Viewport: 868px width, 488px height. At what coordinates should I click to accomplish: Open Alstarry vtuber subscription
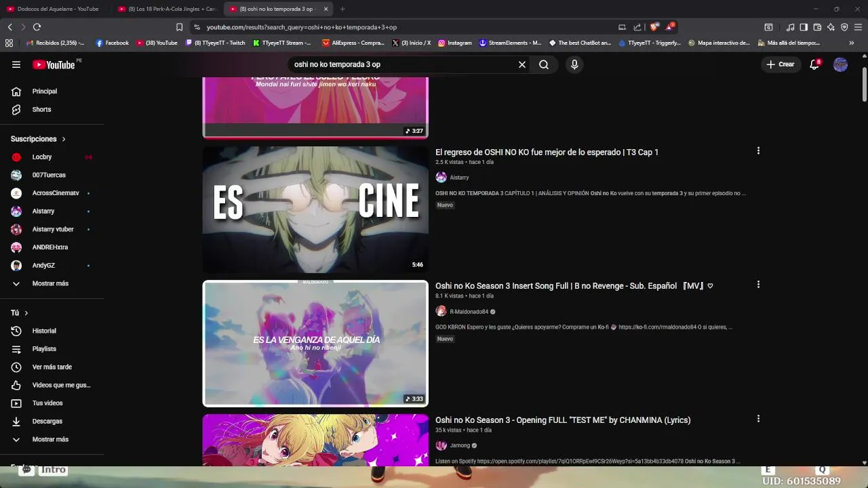point(53,229)
